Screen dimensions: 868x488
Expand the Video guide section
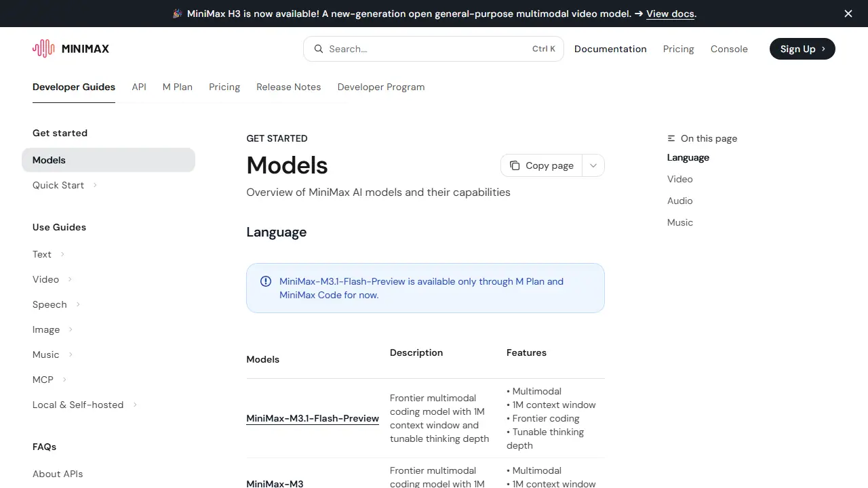tap(70, 279)
